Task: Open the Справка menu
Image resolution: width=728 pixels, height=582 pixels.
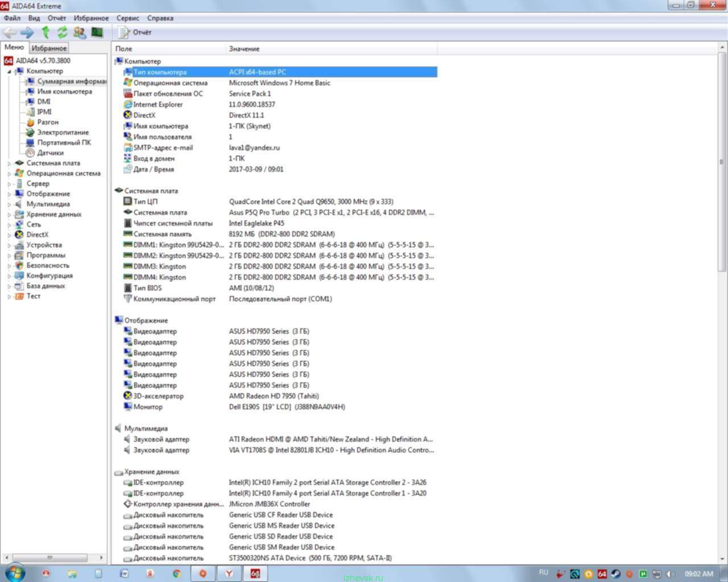Action: pyautogui.click(x=160, y=18)
